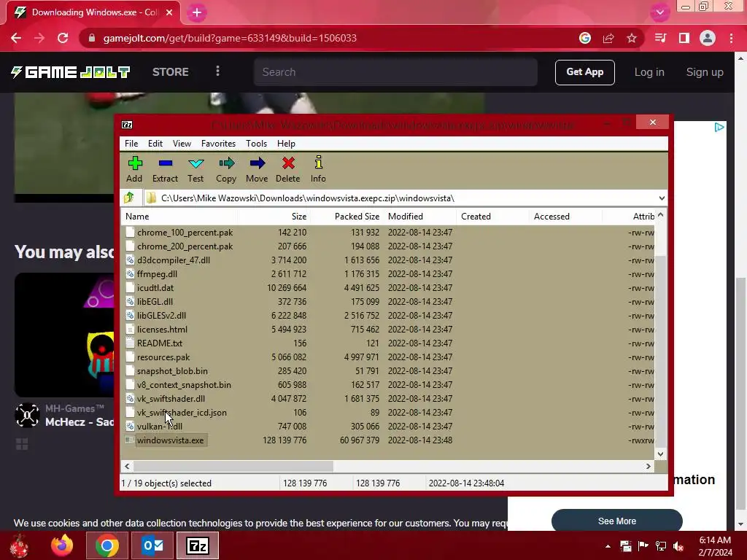
Task: Bookmark this page with the star icon
Action: point(632,38)
